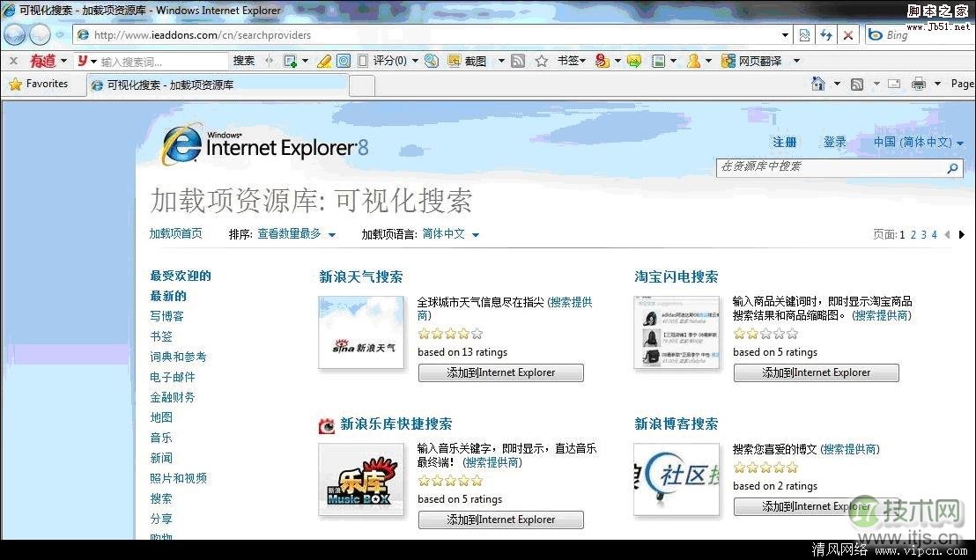Expand the 中国 (简体中文) region selector
Screen dimensions: 976x560
click(918, 142)
